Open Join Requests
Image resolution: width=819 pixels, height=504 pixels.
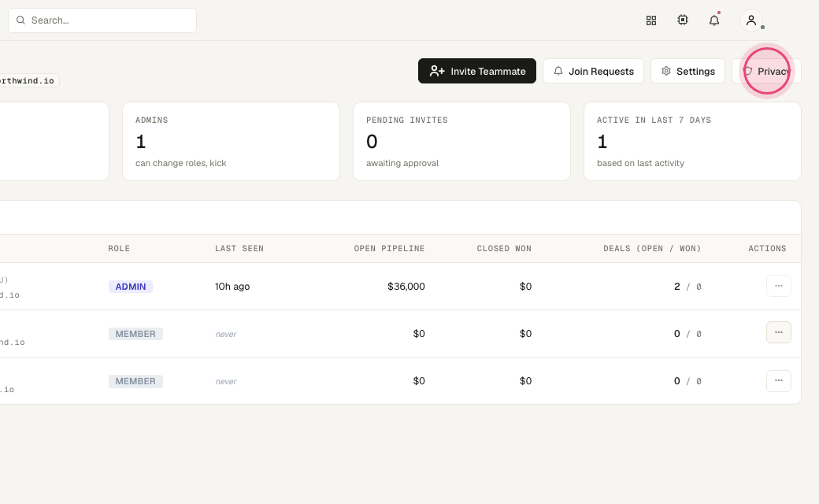pos(593,71)
